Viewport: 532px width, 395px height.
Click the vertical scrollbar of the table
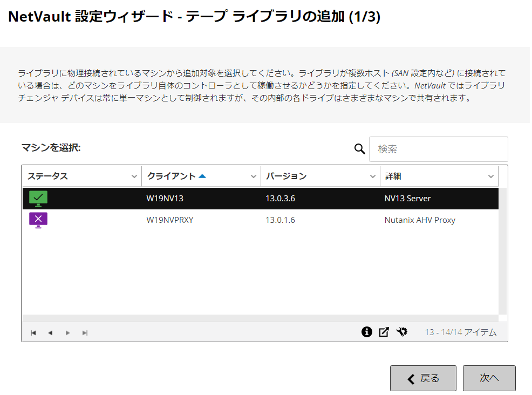coord(502,251)
